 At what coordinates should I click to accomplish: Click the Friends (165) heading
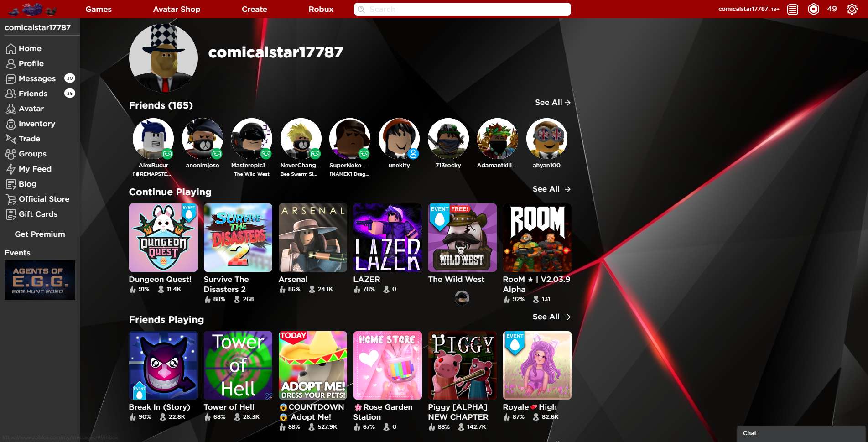pos(161,105)
